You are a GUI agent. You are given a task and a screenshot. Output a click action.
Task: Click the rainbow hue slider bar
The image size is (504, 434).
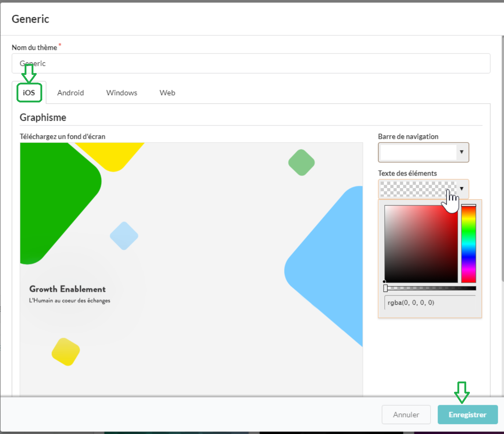[468, 244]
